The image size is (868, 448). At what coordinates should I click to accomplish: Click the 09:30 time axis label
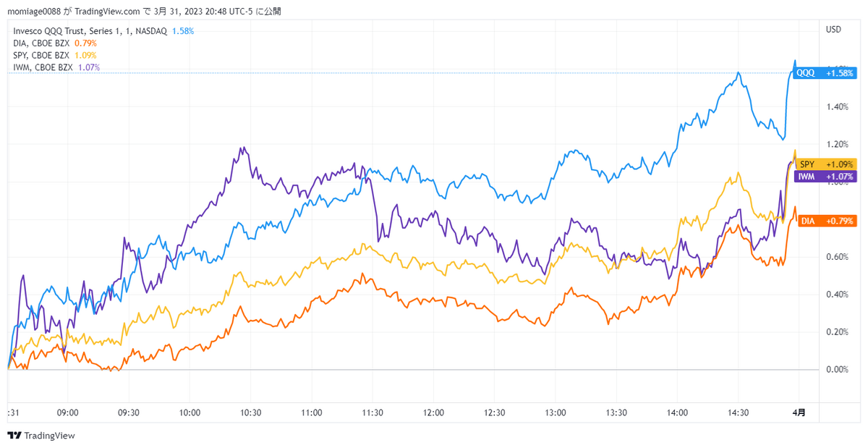click(128, 412)
